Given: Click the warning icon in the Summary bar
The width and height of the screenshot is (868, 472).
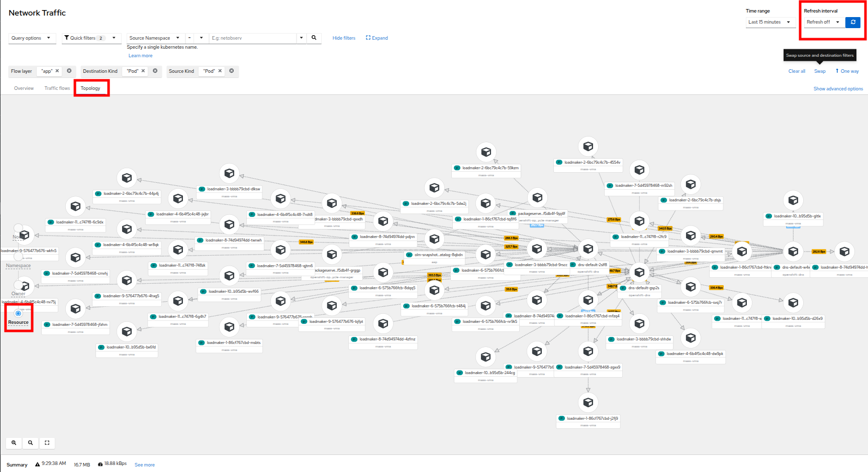Looking at the screenshot, I should [38, 464].
